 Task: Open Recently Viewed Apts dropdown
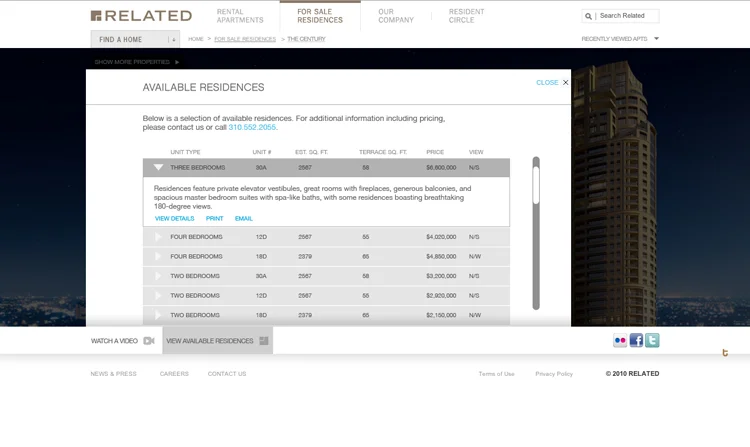click(620, 39)
